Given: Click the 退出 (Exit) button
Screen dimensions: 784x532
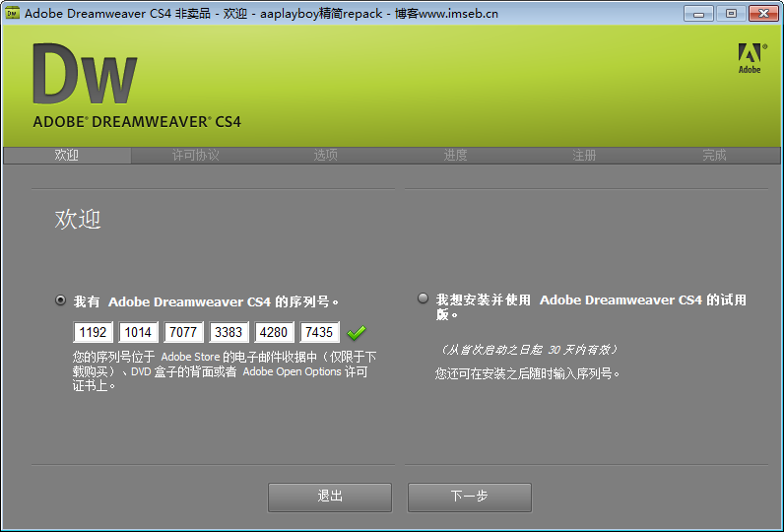Looking at the screenshot, I should [x=330, y=497].
